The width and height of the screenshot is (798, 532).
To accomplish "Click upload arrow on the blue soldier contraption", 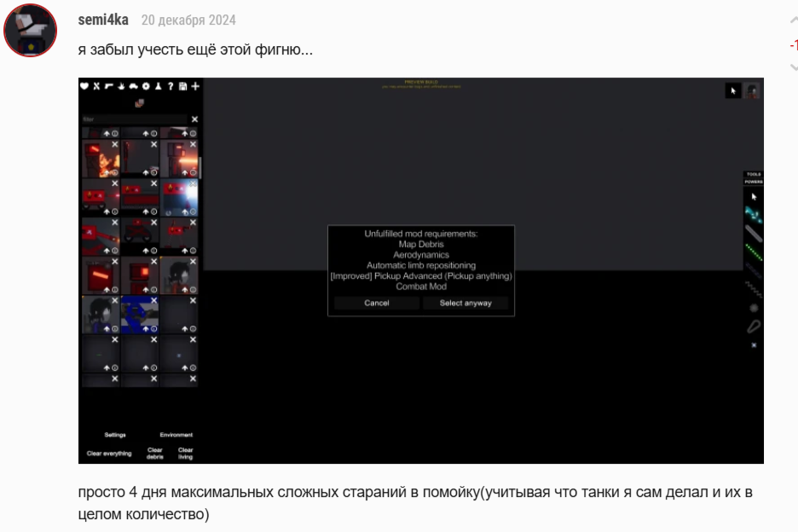I will [146, 329].
